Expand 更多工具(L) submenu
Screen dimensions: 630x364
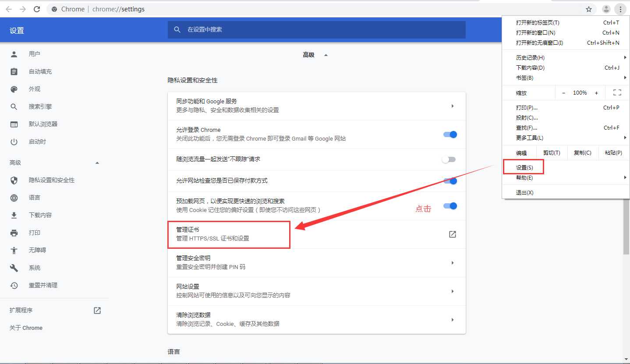(x=566, y=138)
